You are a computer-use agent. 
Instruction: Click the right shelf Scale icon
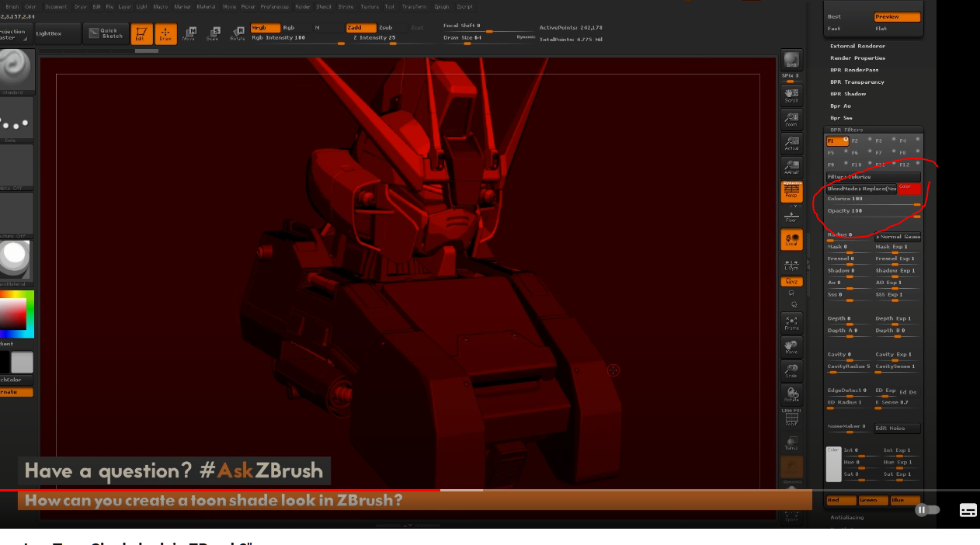click(x=791, y=371)
